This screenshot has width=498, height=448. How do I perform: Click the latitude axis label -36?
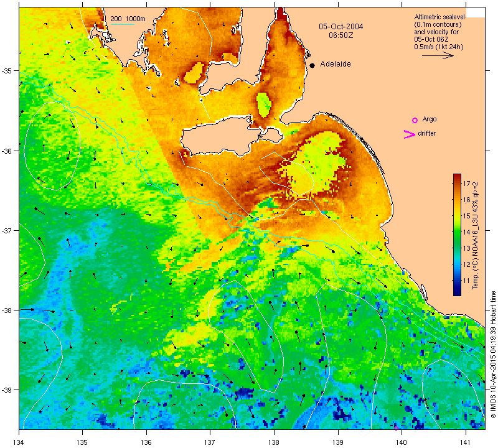[7, 151]
